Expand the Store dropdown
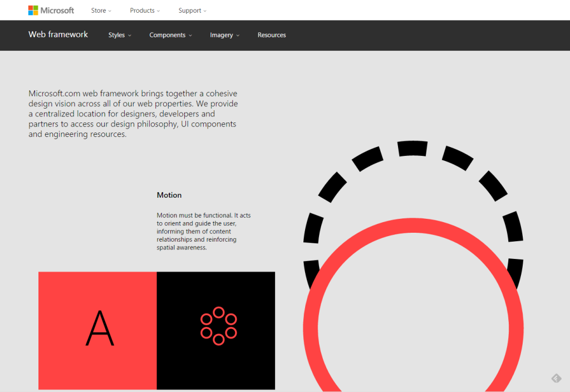Screen dimensions: 570x392 [x=101, y=10]
